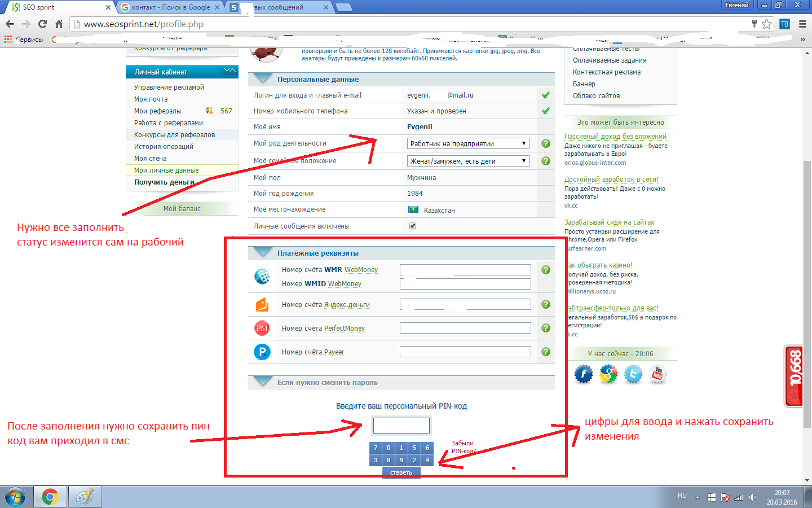
Task: Show hidden tray icons arrow
Action: (x=698, y=497)
